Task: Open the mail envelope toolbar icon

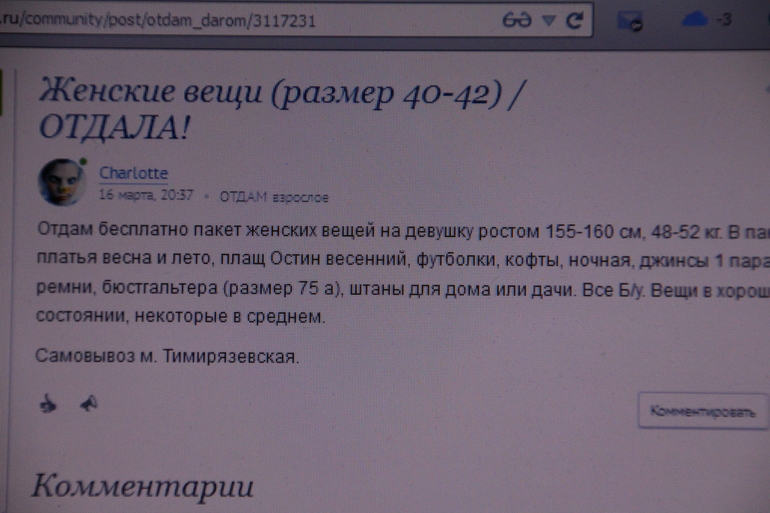Action: (x=629, y=20)
